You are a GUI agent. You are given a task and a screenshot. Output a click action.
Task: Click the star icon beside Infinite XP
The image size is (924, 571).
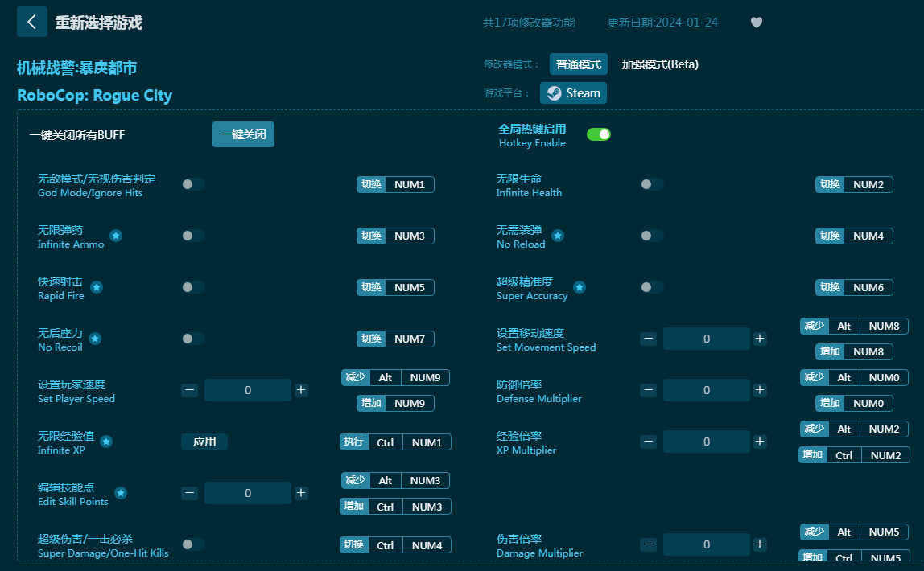(x=106, y=442)
